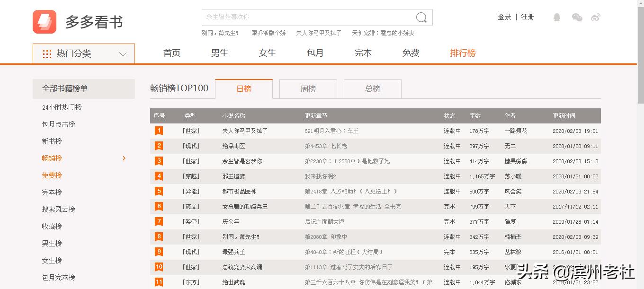Open the 免费 navigation menu
The height and width of the screenshot is (289, 644).
410,53
